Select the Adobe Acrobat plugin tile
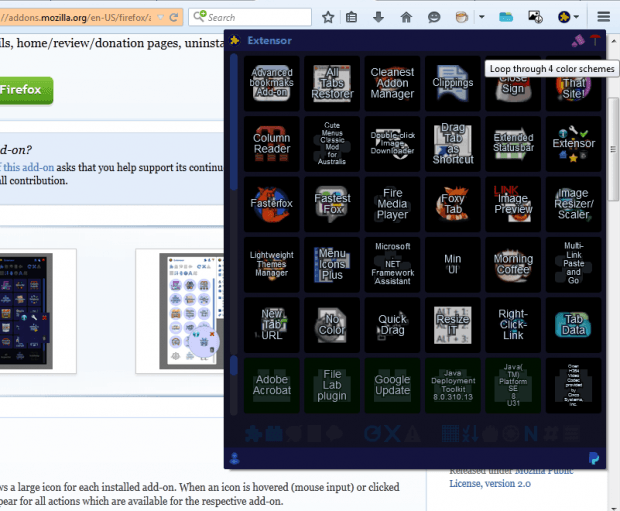The height and width of the screenshot is (511, 620). [271, 384]
